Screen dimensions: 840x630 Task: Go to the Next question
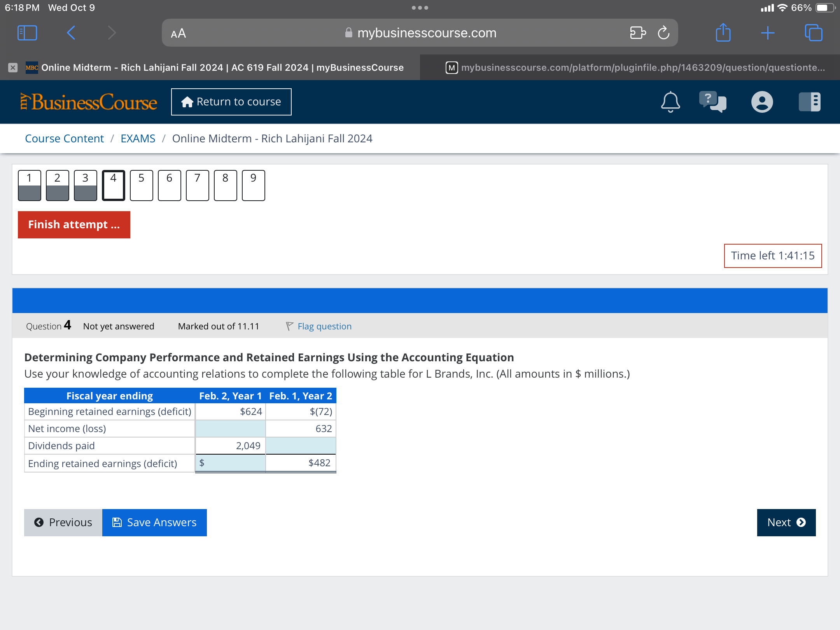pos(786,522)
